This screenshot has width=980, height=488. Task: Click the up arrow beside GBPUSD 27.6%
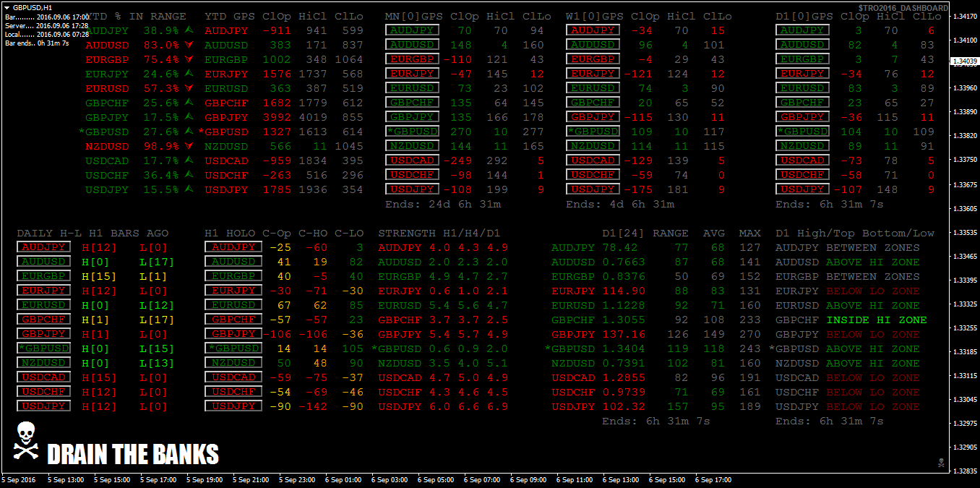tap(189, 132)
